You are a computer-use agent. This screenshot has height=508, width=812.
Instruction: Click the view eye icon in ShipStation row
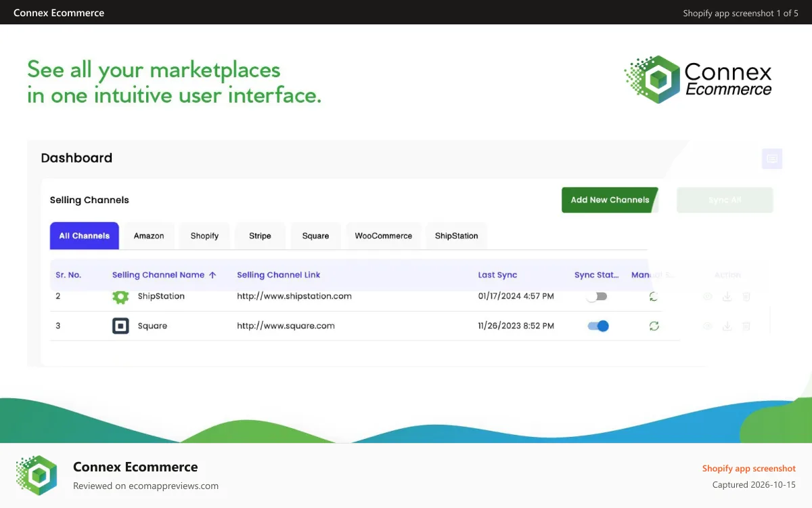(x=707, y=297)
